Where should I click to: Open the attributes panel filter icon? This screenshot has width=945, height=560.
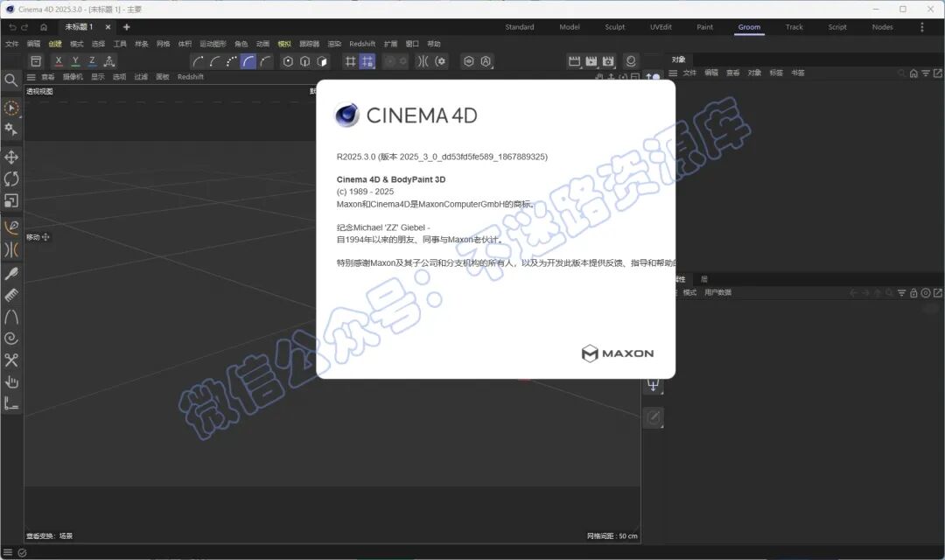(x=901, y=293)
